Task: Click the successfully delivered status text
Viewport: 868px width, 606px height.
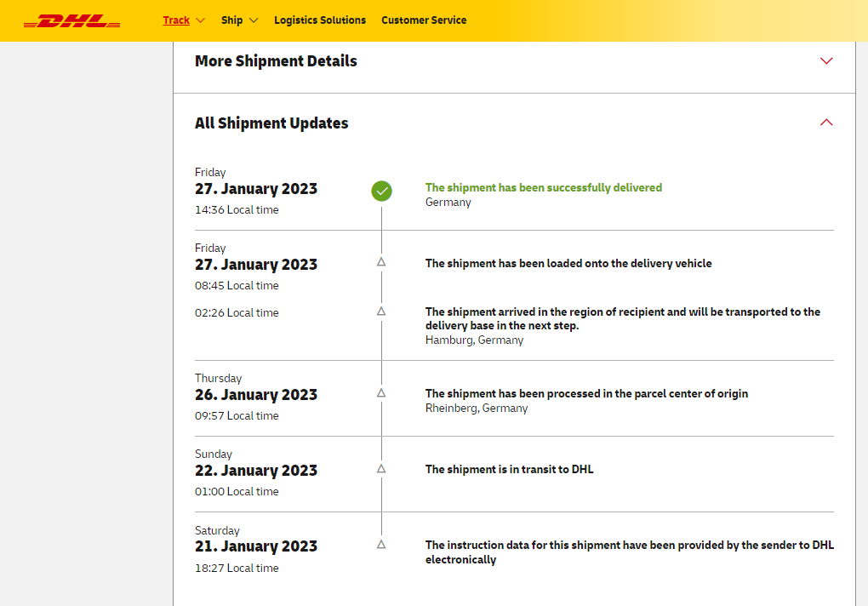Action: [543, 187]
